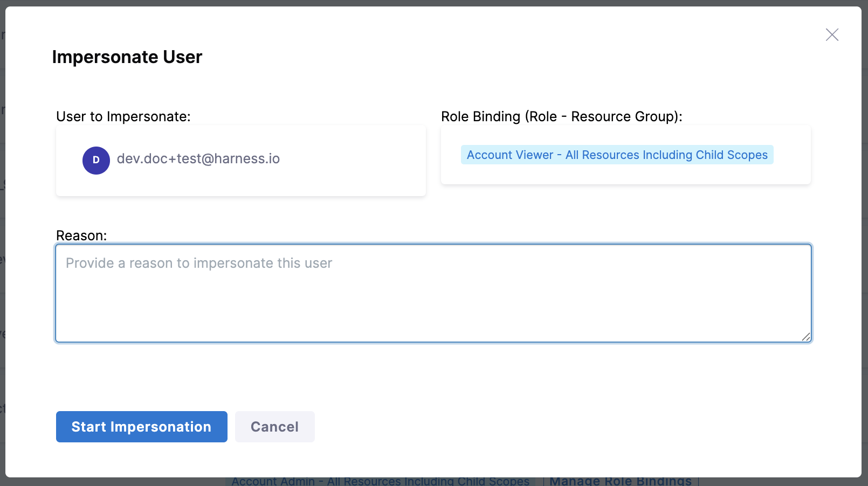Click the Role Binding label text
Viewport: 868px width, 486px height.
click(x=561, y=116)
